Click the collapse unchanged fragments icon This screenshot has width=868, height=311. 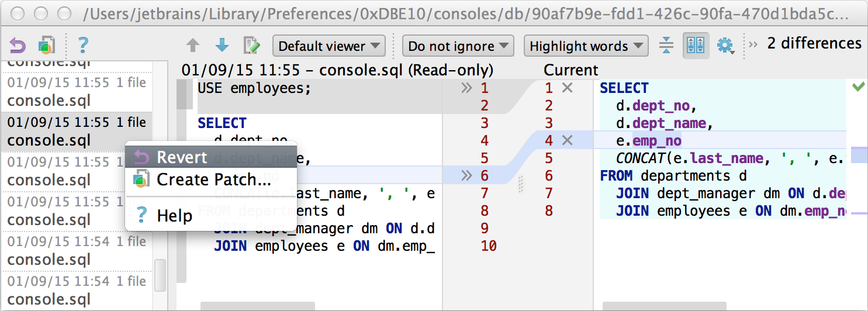point(666,46)
